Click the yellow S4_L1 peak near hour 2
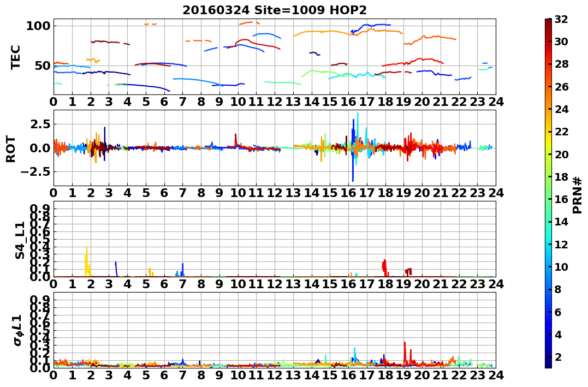The width and height of the screenshot is (588, 387). click(87, 261)
